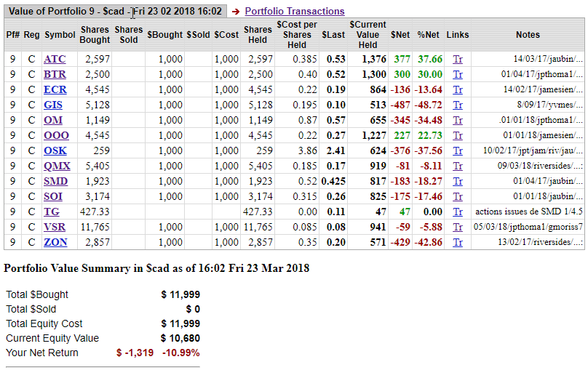Click the OSK symbol link
The image size is (588, 370).
[55, 150]
